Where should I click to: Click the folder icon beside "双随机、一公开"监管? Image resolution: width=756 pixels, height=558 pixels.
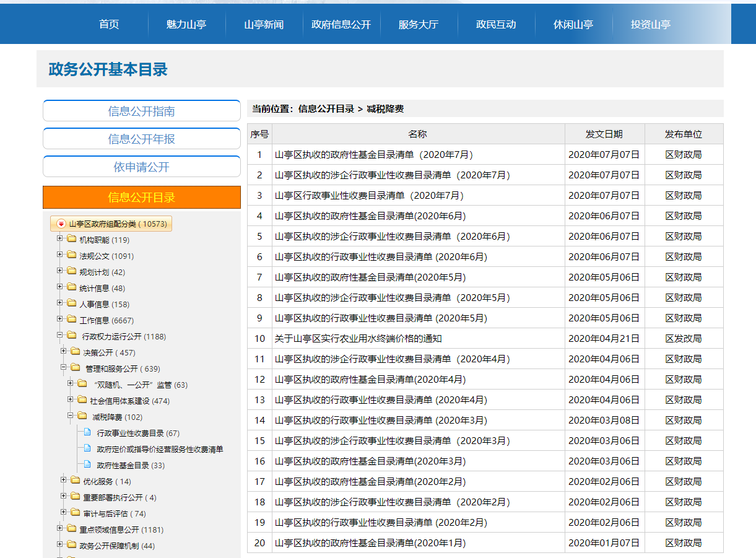tap(82, 384)
